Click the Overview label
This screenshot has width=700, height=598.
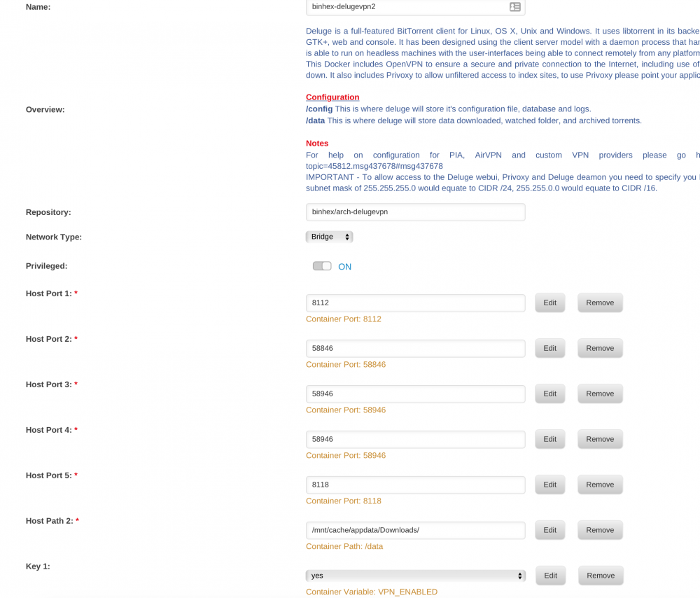tap(45, 110)
